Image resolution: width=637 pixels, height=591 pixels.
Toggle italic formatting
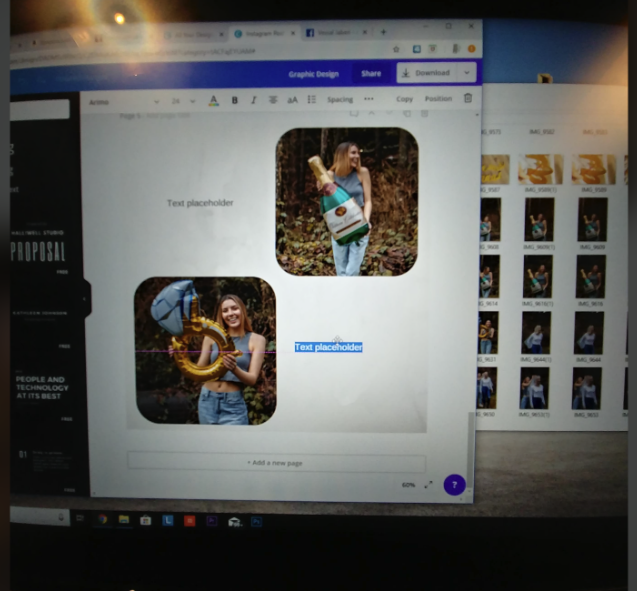254,100
